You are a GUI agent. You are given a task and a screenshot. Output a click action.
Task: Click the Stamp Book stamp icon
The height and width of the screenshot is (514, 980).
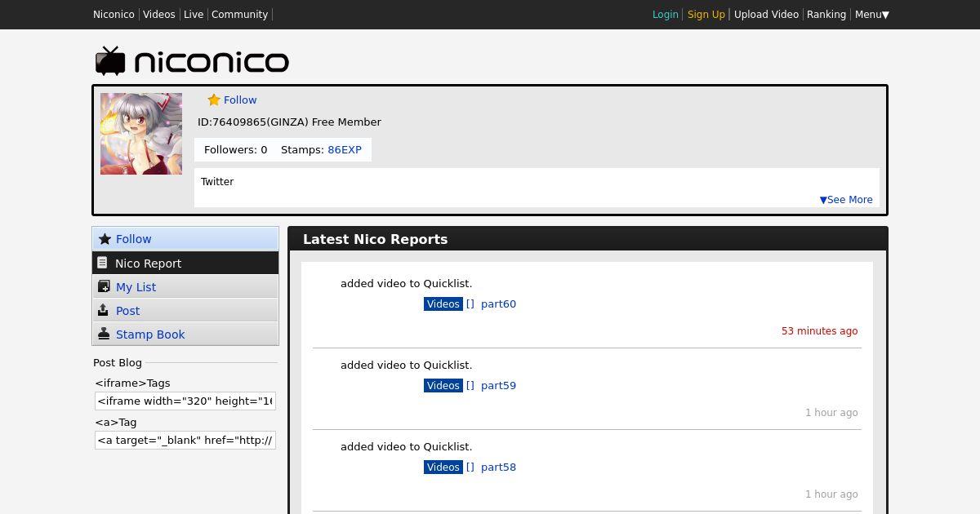click(104, 334)
